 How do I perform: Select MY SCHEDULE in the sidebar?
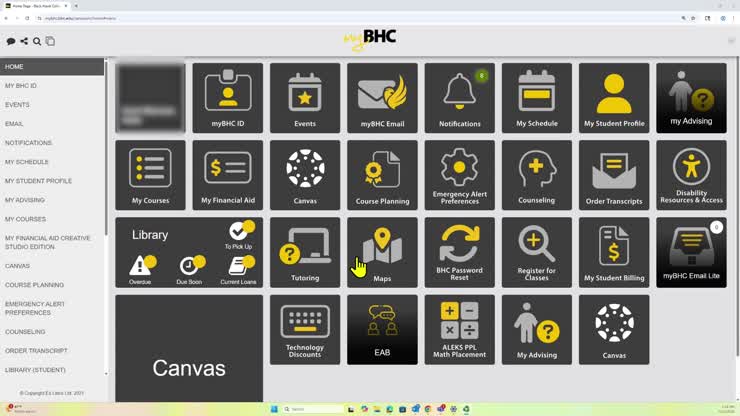tap(26, 162)
